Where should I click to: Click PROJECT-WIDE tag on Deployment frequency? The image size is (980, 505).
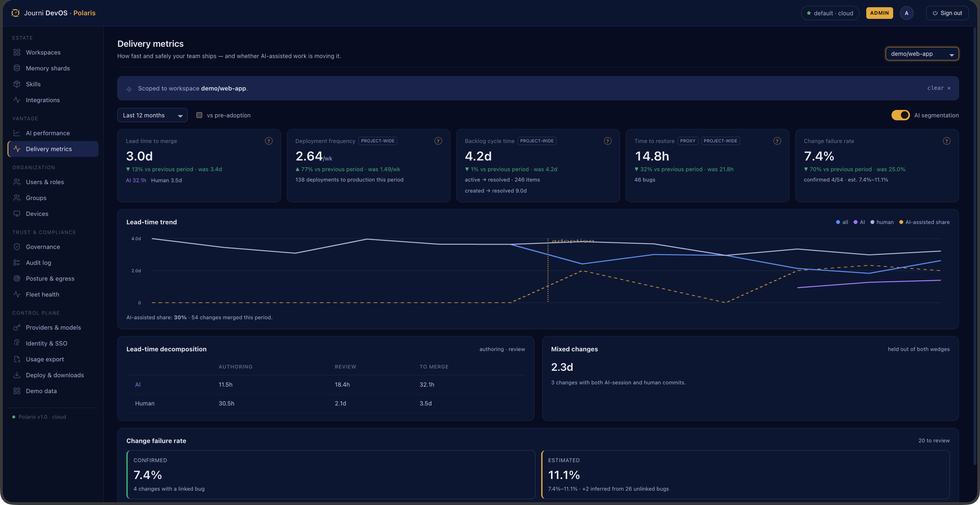(x=378, y=141)
